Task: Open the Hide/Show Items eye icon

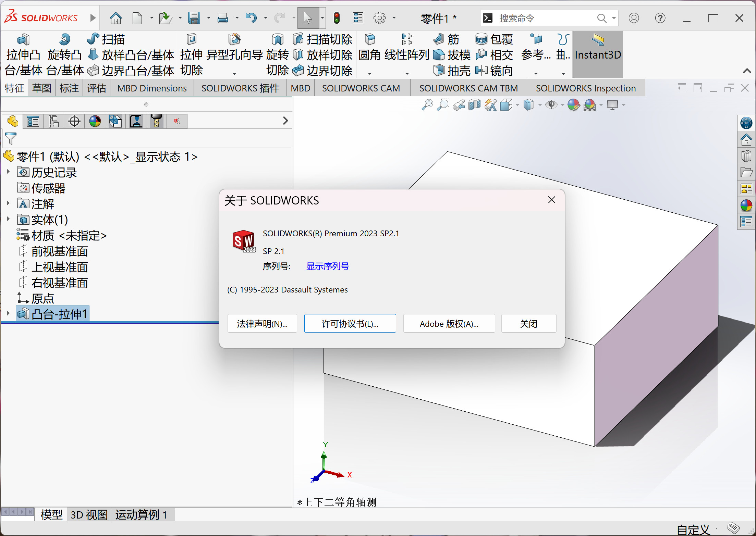Action: [x=551, y=105]
